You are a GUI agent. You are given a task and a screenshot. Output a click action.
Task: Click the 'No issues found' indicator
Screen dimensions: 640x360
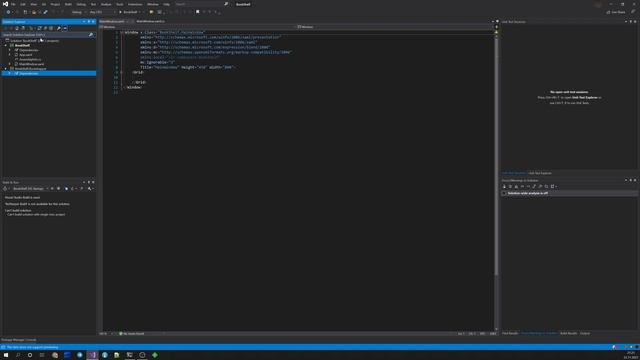tap(131, 334)
